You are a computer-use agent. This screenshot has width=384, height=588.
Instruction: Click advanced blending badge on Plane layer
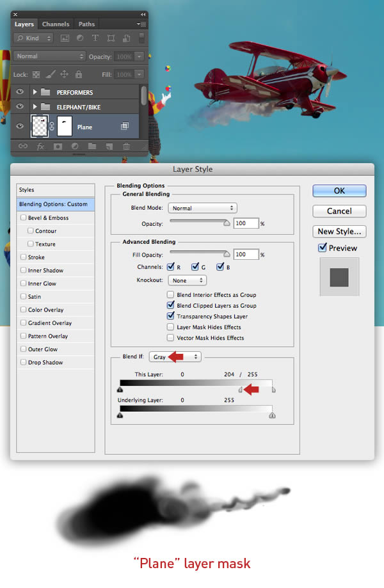pyautogui.click(x=125, y=127)
